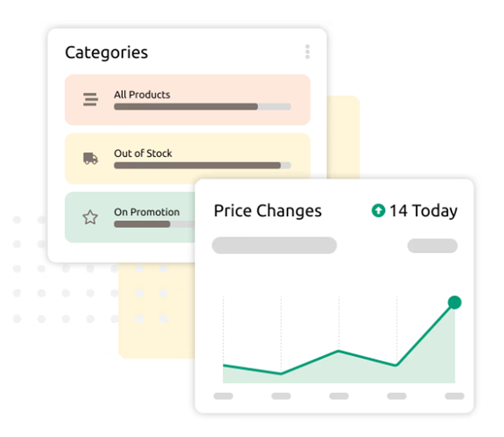Click the green up-arrow price indicator

point(378,211)
